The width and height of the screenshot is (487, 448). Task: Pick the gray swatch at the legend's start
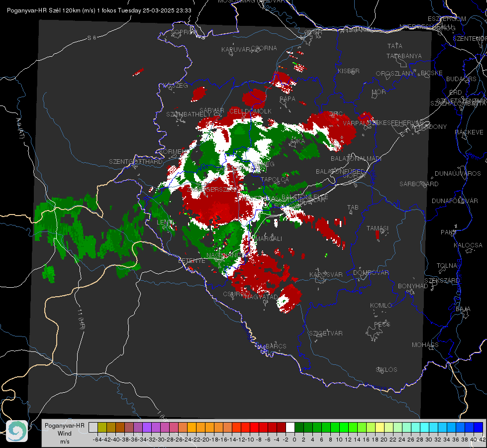click(x=93, y=427)
